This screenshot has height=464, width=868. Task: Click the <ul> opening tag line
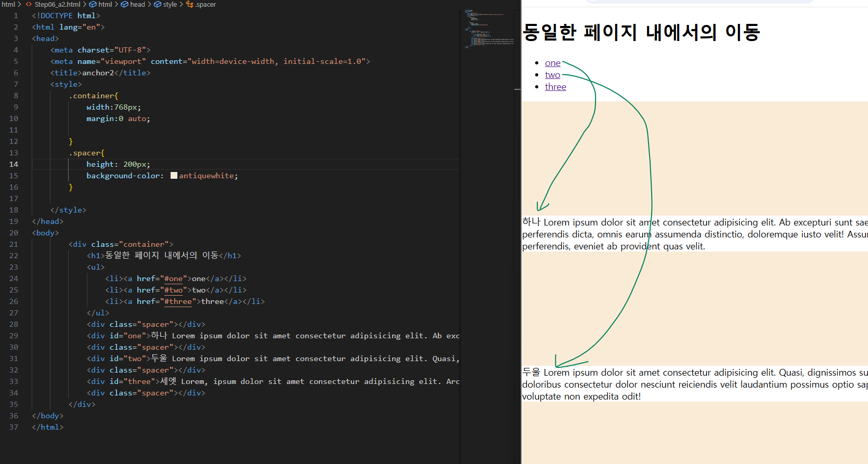pos(96,267)
